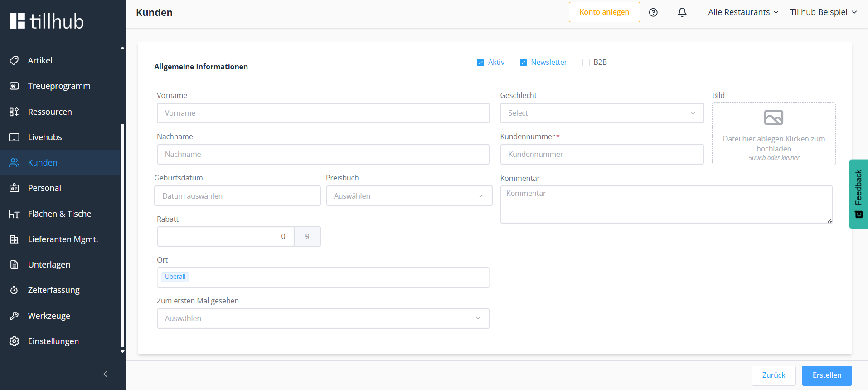Screen dimensions: 868x390
Task: Open Treueprogramm menu item
Action: (x=60, y=86)
